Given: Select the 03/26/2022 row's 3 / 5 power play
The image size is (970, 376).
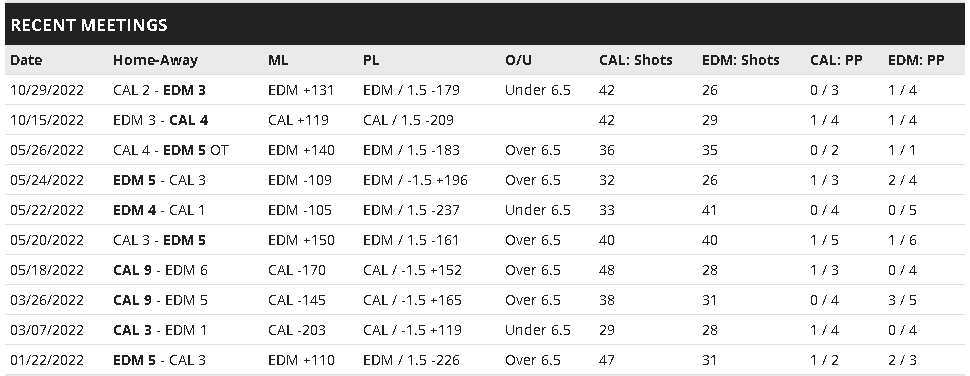Looking at the screenshot, I should tap(902, 300).
